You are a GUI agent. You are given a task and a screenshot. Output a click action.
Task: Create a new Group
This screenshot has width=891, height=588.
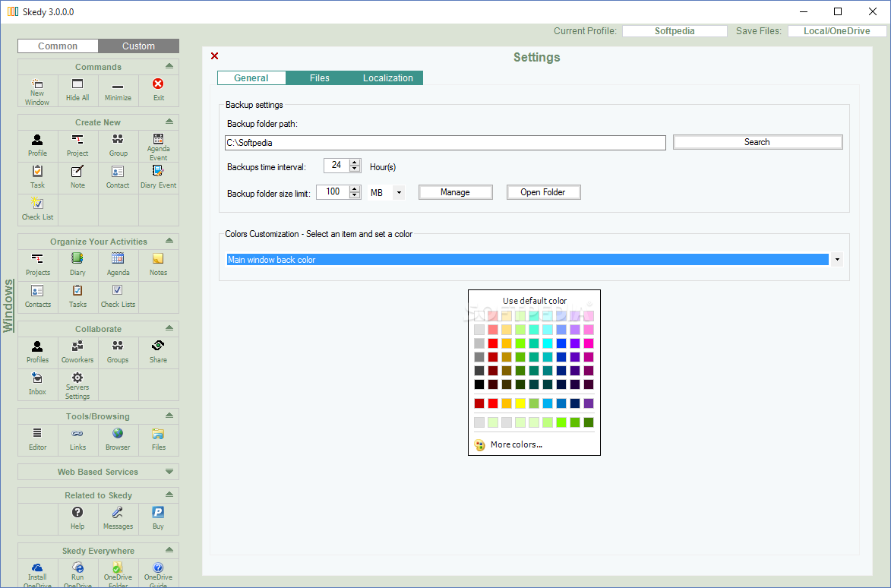118,145
